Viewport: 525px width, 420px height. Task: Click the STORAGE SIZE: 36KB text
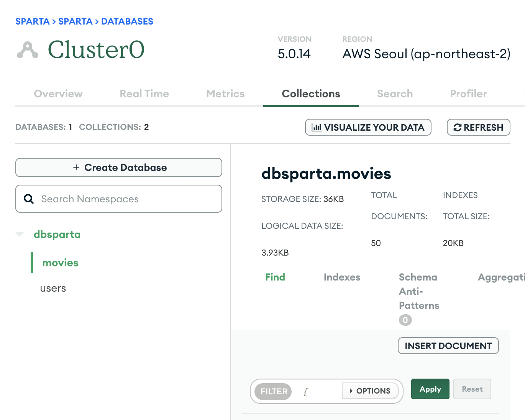point(303,199)
